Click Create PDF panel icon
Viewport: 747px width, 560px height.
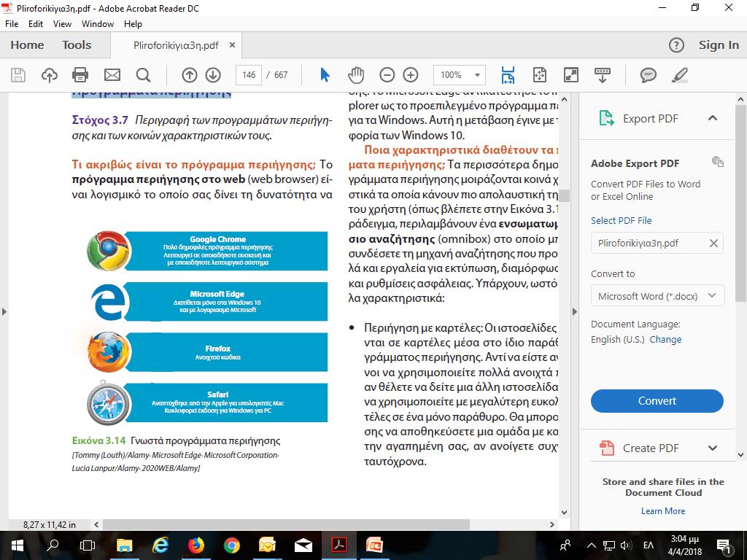[606, 448]
